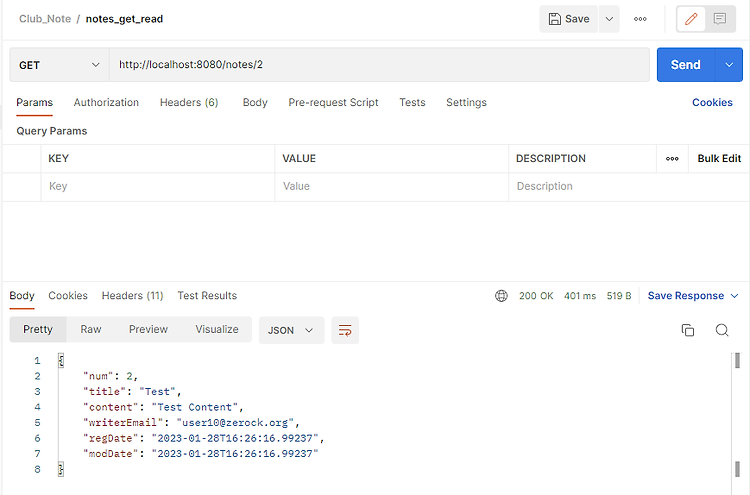Open the params table column options ellipsis
Image resolution: width=750 pixels, height=495 pixels.
672,159
